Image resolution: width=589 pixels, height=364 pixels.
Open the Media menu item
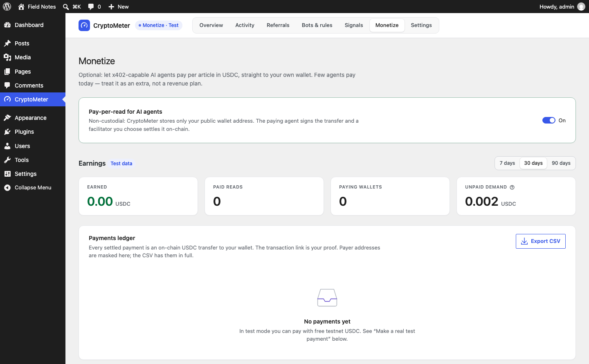pos(33,57)
